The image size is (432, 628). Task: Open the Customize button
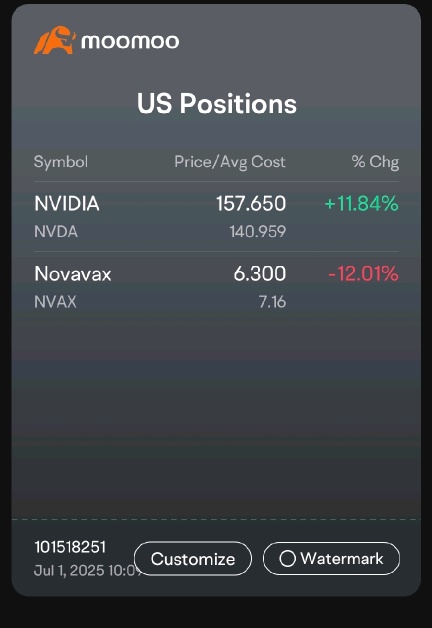(x=193, y=559)
